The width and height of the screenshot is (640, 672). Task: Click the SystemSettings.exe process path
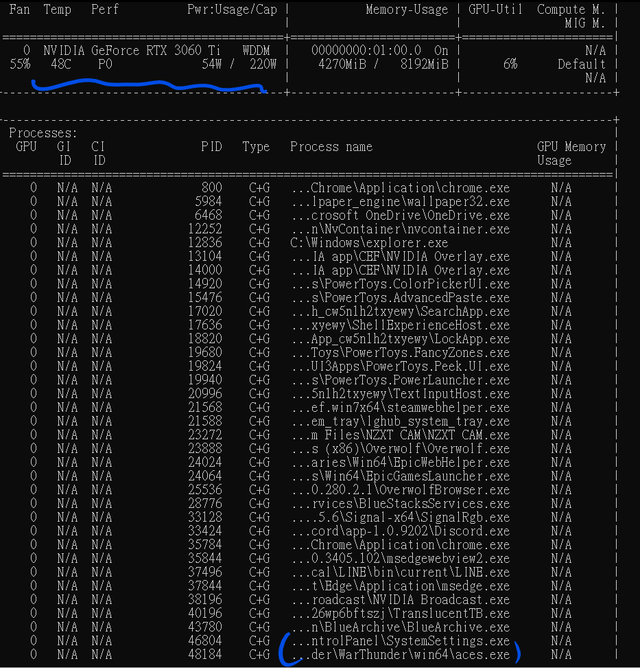pos(401,640)
